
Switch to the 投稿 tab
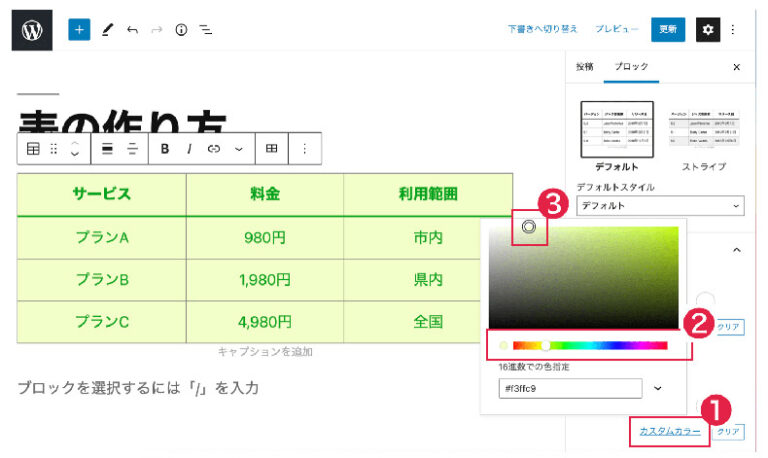(584, 66)
